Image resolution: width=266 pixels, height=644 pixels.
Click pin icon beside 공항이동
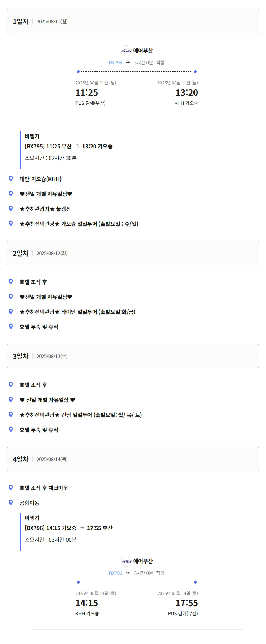click(11, 502)
